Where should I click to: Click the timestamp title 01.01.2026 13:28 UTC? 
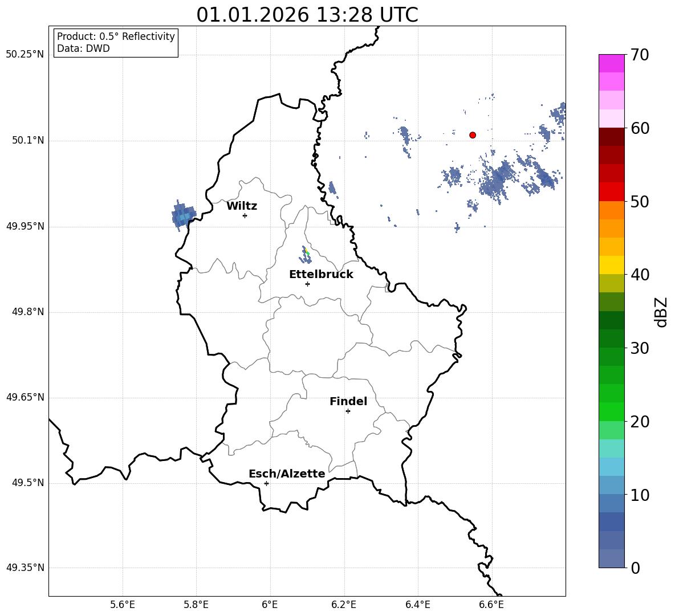coord(307,15)
